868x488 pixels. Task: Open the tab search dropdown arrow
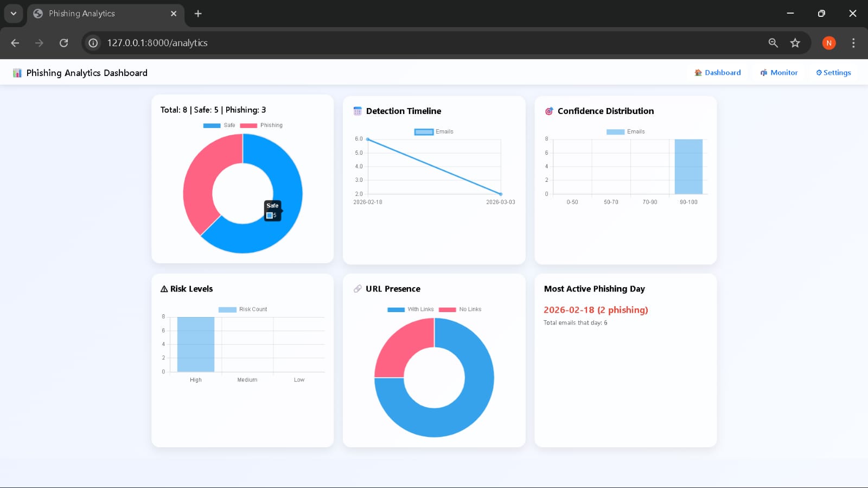pos(13,14)
